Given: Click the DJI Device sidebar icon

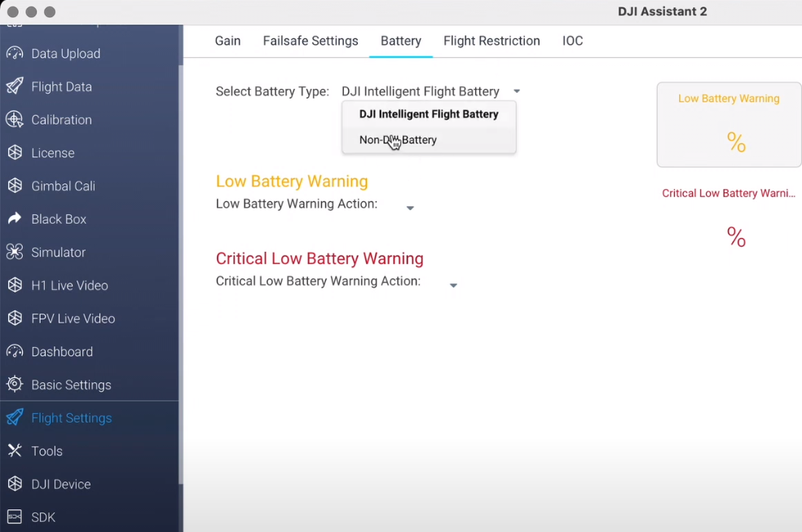Looking at the screenshot, I should (15, 484).
